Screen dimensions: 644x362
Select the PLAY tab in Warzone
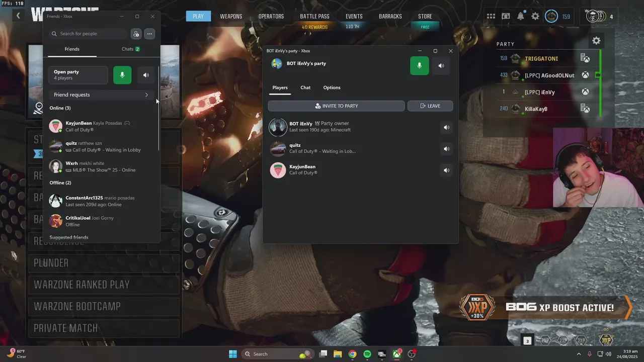tap(198, 17)
